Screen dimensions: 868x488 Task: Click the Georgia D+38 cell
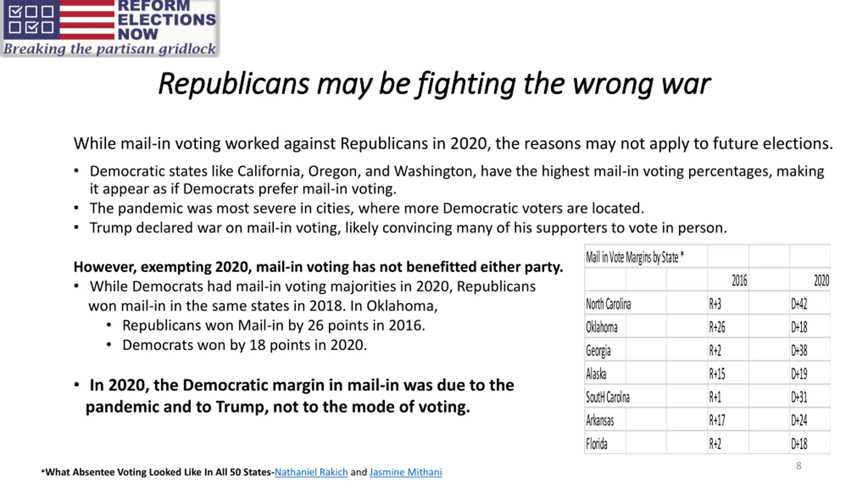pyautogui.click(x=810, y=350)
